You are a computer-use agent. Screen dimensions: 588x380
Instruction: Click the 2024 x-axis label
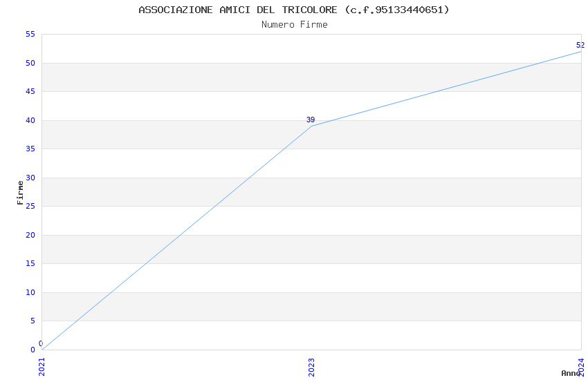[581, 367]
